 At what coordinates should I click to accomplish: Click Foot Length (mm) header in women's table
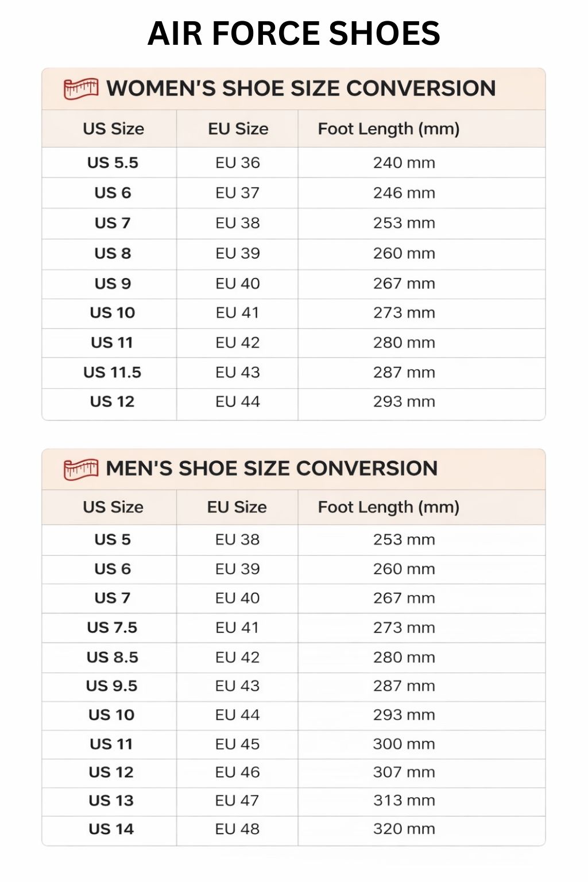tap(389, 129)
